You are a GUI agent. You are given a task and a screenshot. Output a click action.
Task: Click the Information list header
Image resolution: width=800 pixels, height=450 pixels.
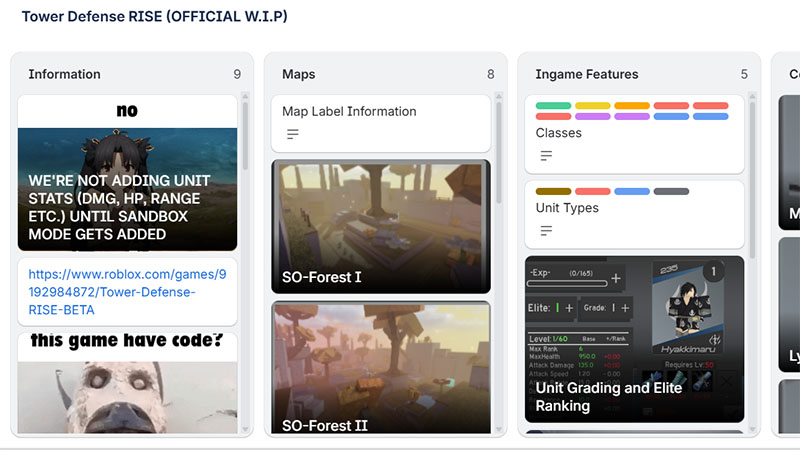[x=64, y=74]
